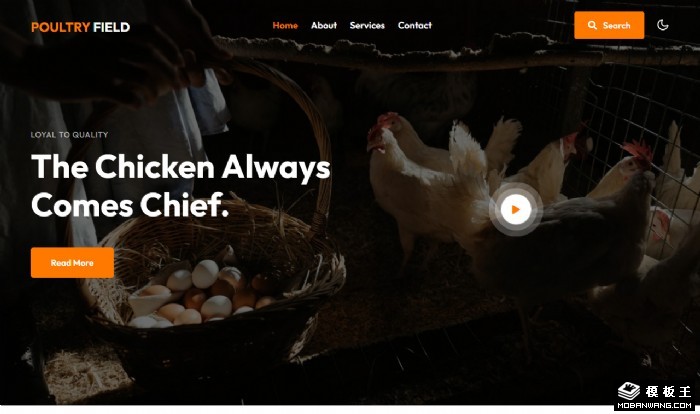Screen dimensions: 700x414
Task: Click the mobanwang stacked-layers watermark icon
Action: 629,391
